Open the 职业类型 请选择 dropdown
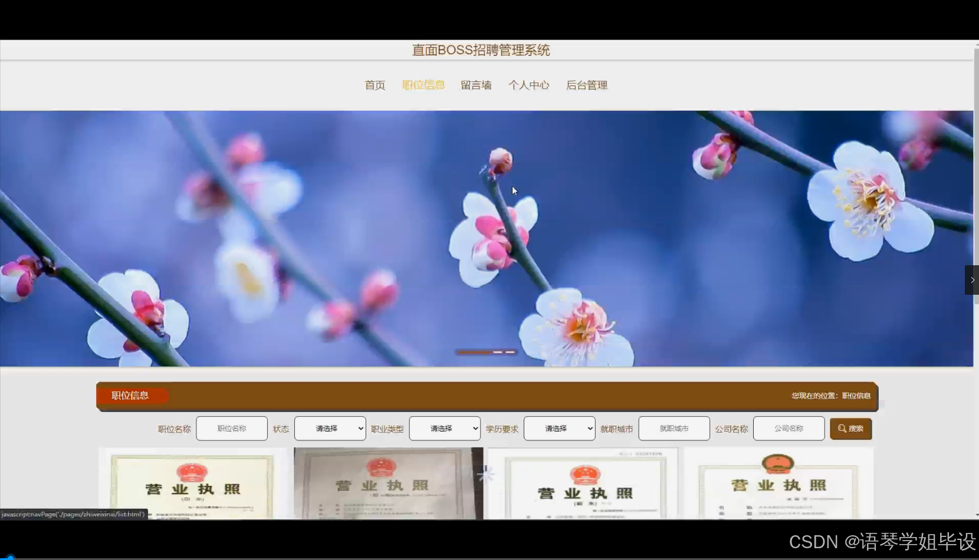The width and height of the screenshot is (979, 560). tap(445, 429)
